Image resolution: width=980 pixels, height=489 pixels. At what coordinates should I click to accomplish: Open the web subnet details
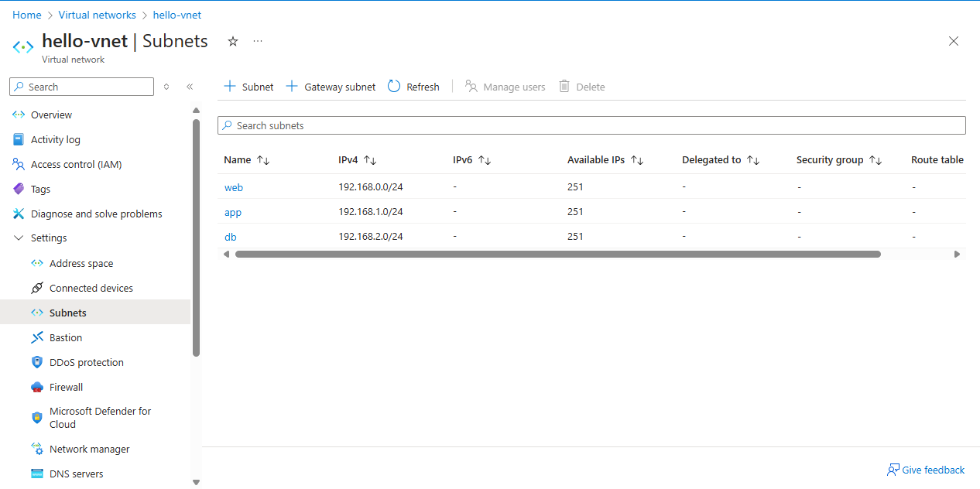pyautogui.click(x=234, y=187)
